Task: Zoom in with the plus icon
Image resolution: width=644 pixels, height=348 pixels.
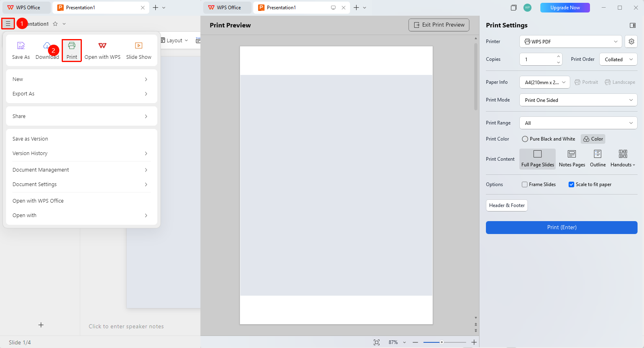Action: (x=474, y=342)
